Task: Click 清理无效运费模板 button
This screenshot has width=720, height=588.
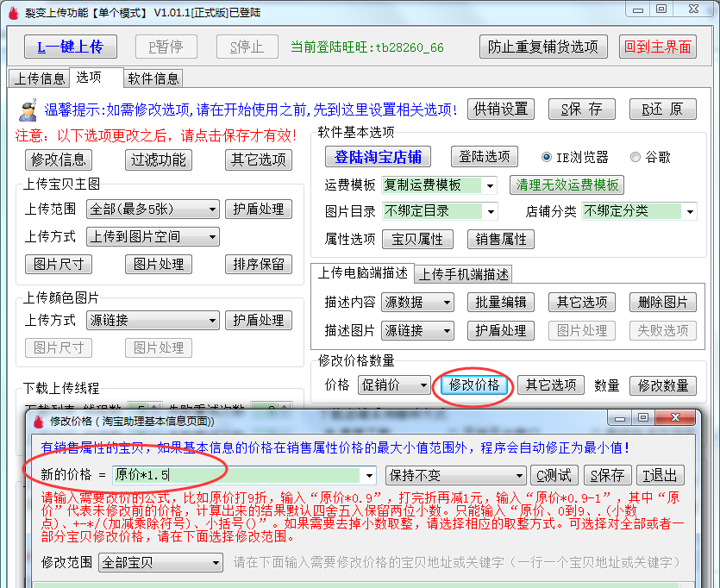Action: (567, 185)
